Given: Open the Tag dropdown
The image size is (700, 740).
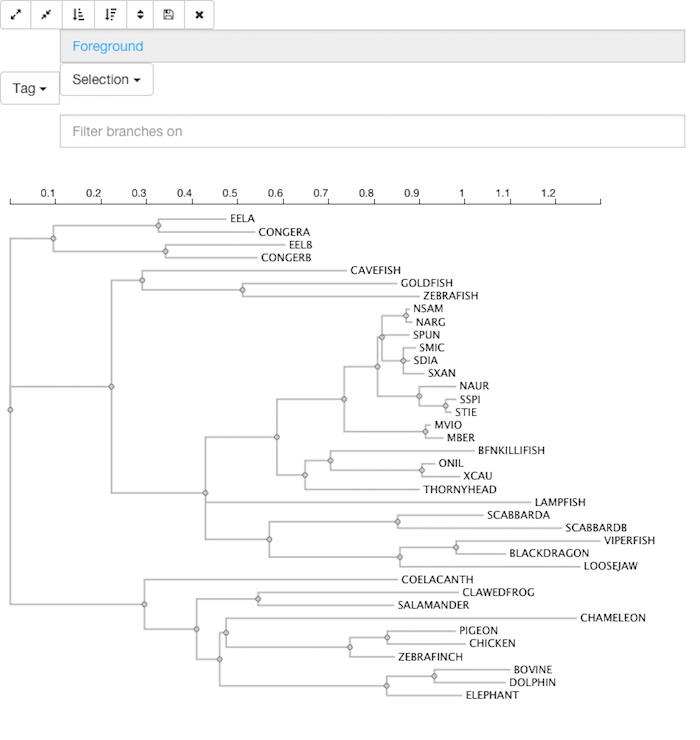Looking at the screenshot, I should coord(30,88).
